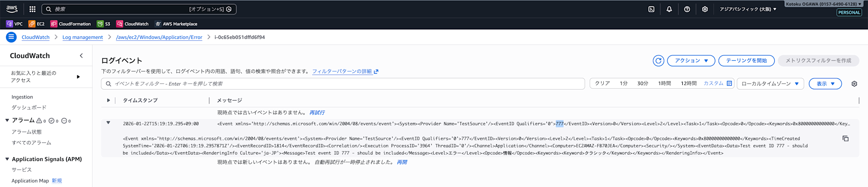Click the AWS logo home icon

pos(12,9)
